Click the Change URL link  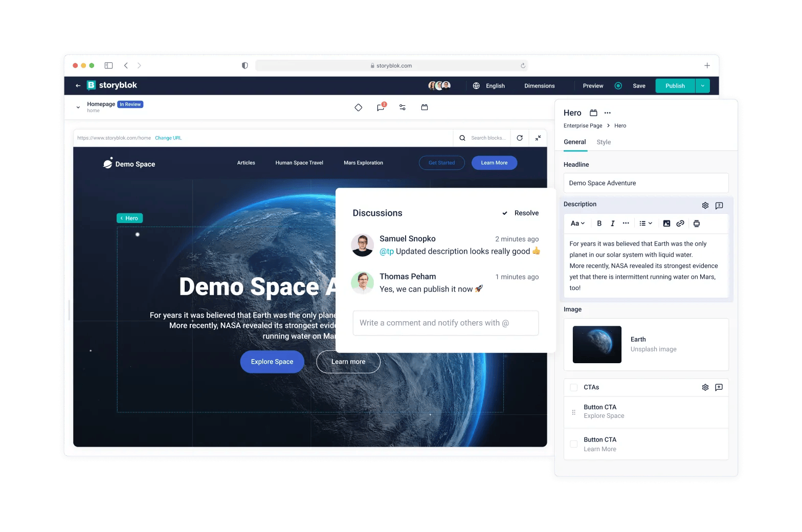(168, 138)
